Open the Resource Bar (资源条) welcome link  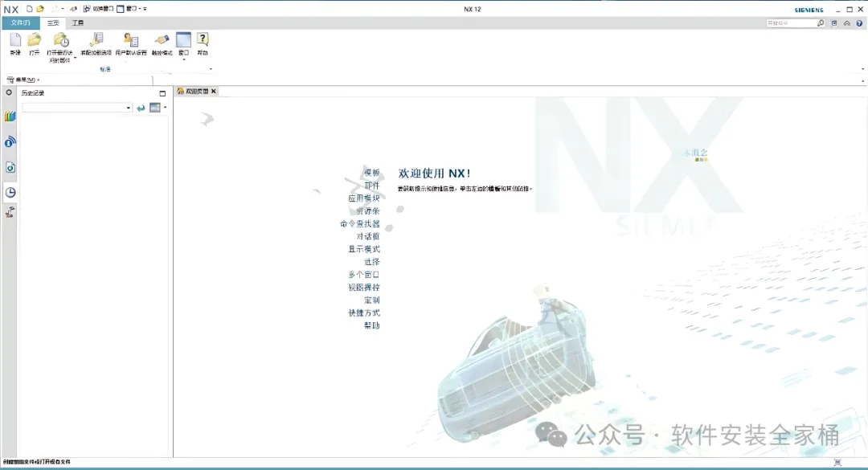(368, 211)
